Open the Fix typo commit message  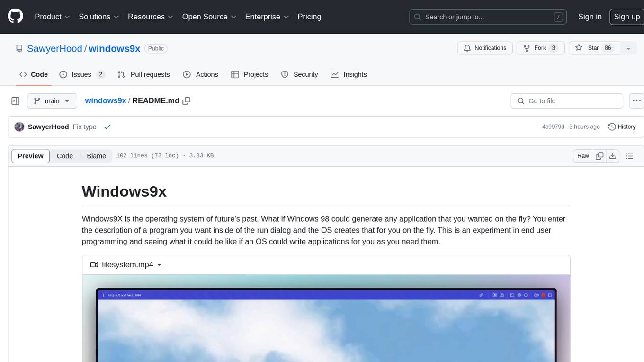coord(85,127)
